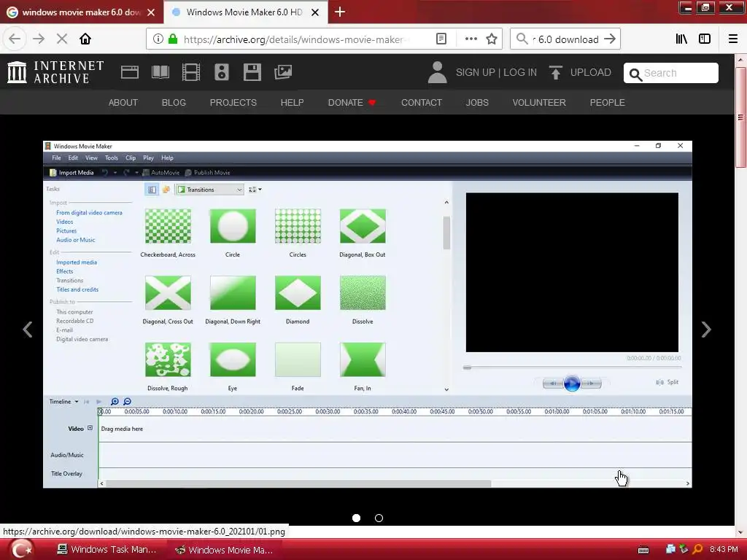This screenshot has width=747, height=560.
Task: Click the archive search magnifier icon
Action: (x=635, y=74)
